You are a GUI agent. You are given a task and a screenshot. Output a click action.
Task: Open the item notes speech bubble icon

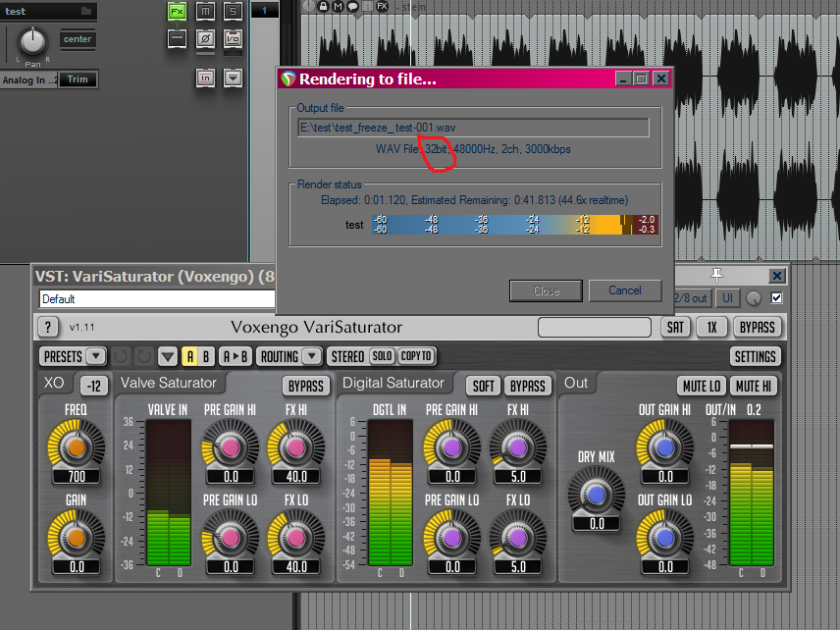click(352, 7)
